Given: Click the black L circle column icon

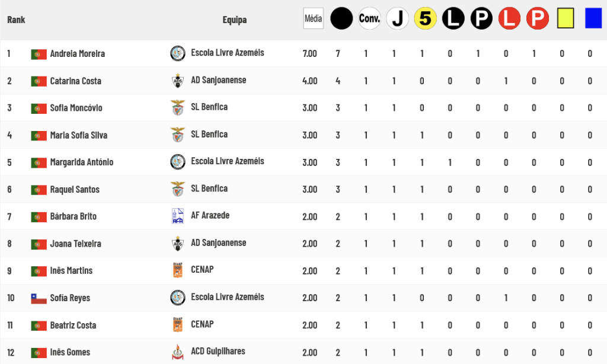Looking at the screenshot, I should pyautogui.click(x=453, y=18).
